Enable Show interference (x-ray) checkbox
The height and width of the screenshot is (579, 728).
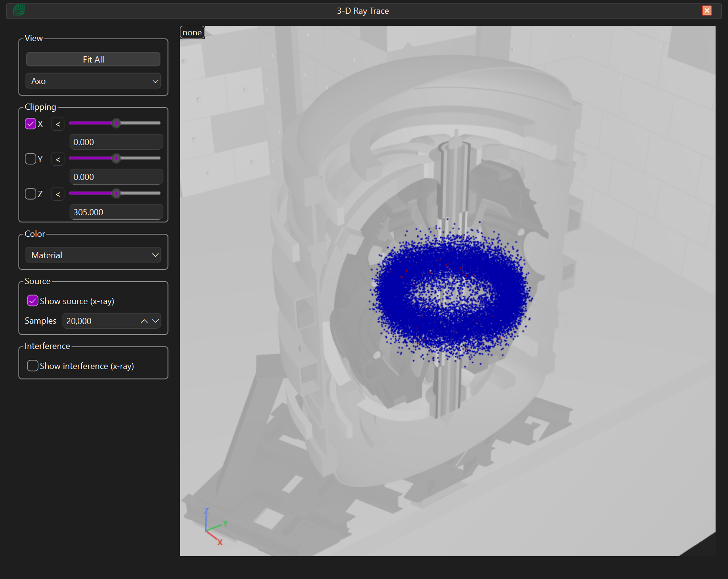[32, 366]
